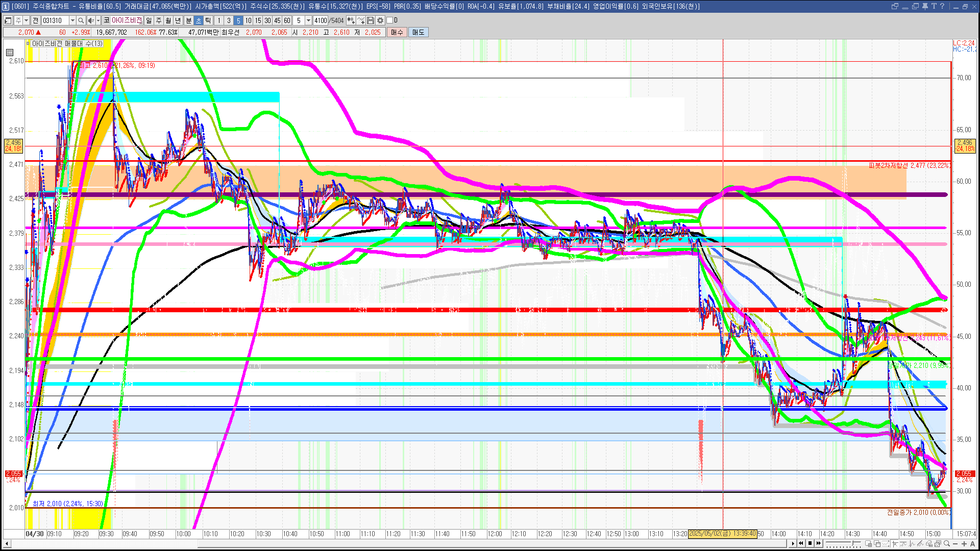Viewport: 980px width, 551px height.
Task: Click the bottom zoom magnifier icon
Action: click(x=947, y=544)
